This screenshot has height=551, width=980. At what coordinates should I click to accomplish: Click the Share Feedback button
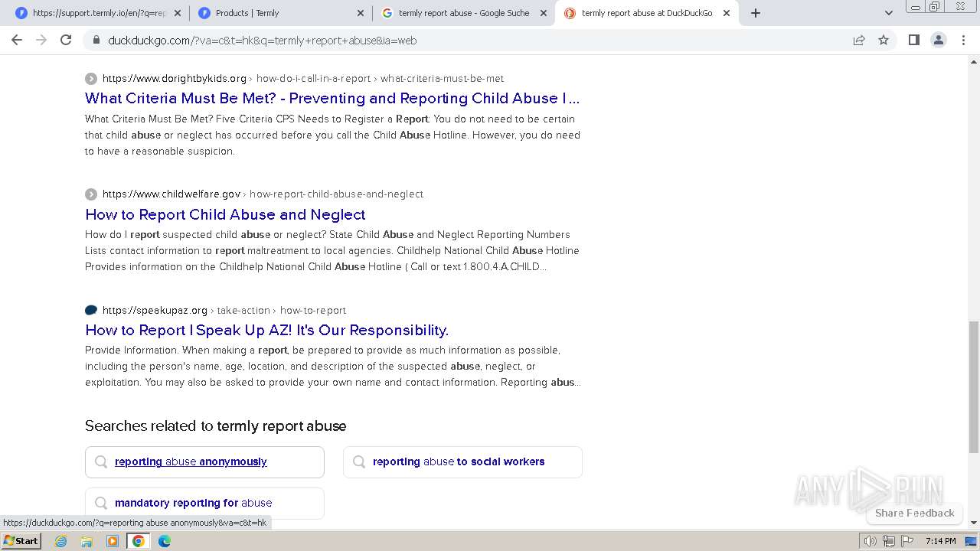coord(914,513)
